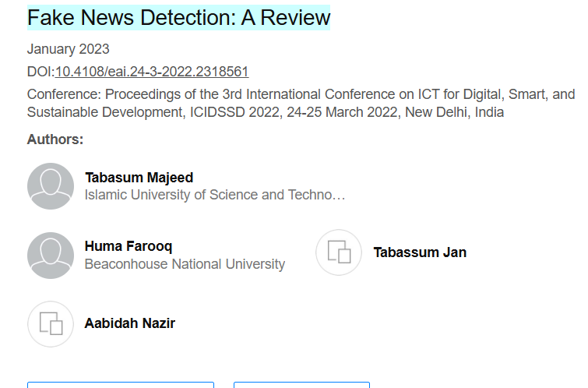
Task: Click the highlighted title Fake News Detection: A Review
Action: (178, 17)
